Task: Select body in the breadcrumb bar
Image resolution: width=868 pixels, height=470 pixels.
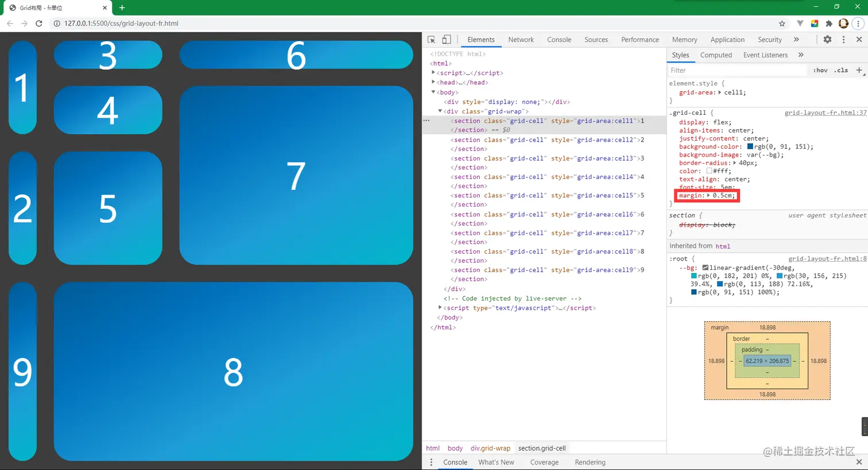Action: point(455,448)
